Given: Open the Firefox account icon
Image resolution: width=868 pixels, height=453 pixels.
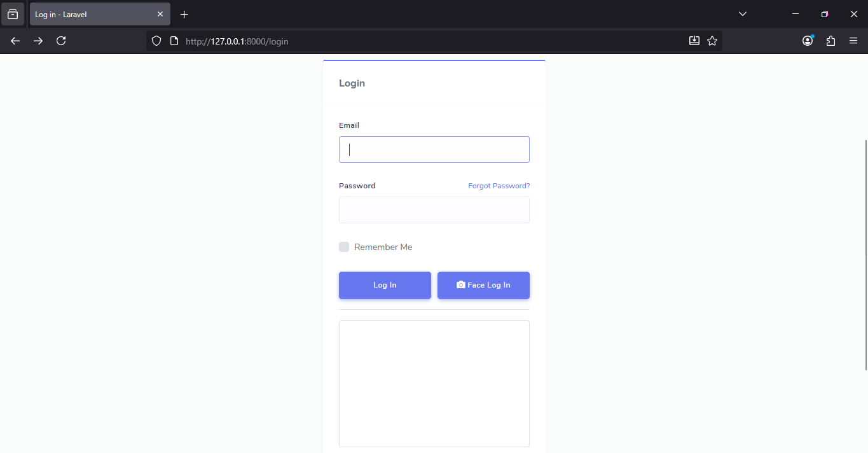Looking at the screenshot, I should [x=808, y=41].
